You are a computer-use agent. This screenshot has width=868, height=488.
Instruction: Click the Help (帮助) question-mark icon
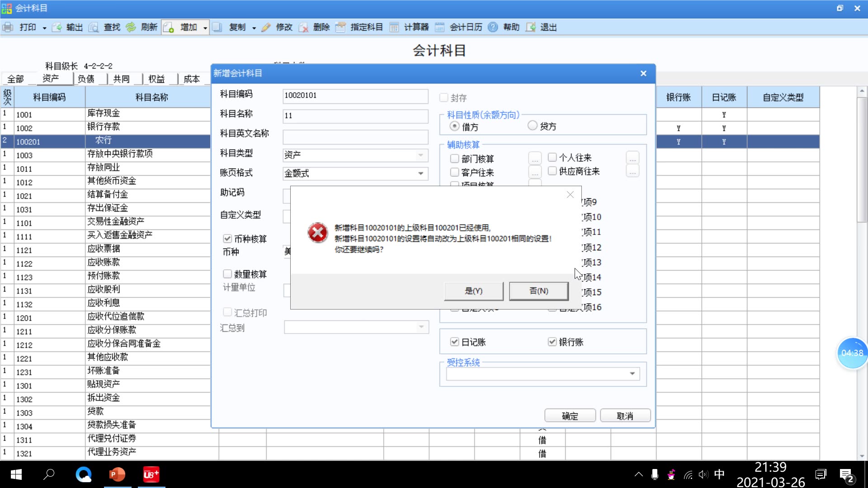[x=493, y=27]
